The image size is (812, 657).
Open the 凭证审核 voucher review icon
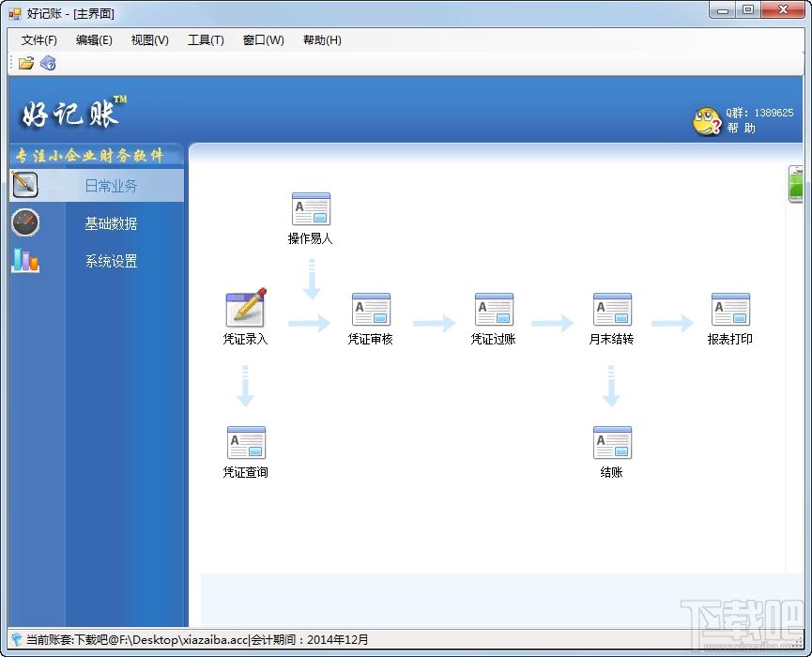(371, 309)
